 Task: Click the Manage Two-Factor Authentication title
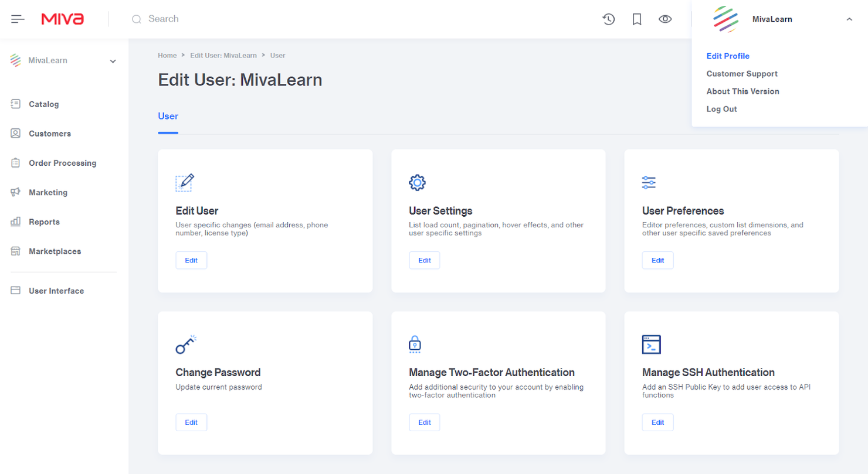(x=491, y=373)
